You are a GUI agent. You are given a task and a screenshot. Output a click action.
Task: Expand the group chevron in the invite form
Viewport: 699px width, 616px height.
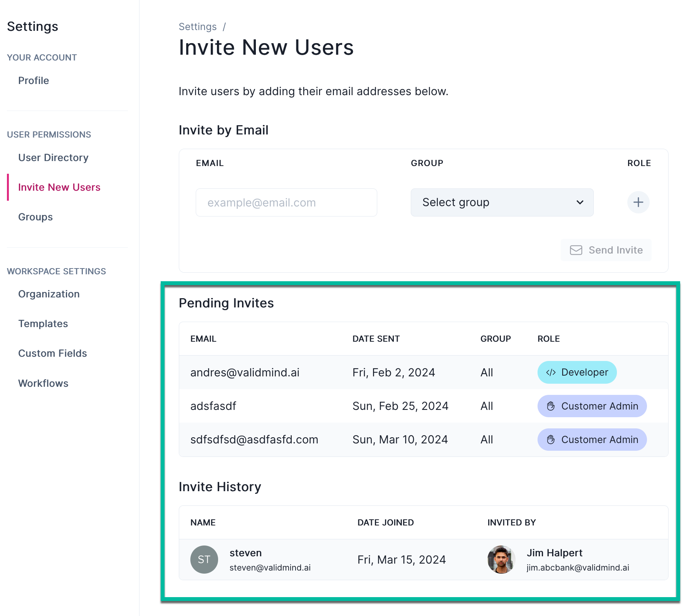tap(580, 202)
